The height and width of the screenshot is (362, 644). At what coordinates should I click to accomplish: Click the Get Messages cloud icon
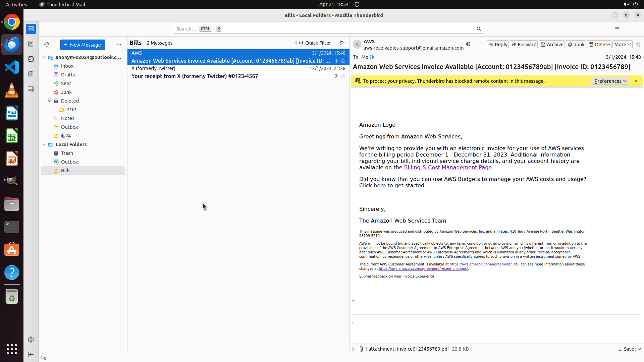click(47, 45)
